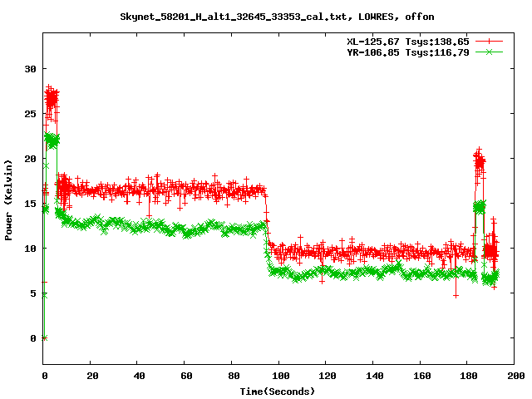Select legend entry XL-125.67 Tsys:138.65
Image resolution: width=532 pixels, height=399 pixels.
point(408,42)
